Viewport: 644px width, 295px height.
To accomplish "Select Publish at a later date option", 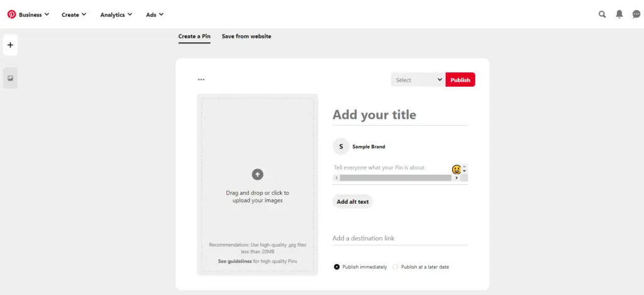I will (x=396, y=267).
